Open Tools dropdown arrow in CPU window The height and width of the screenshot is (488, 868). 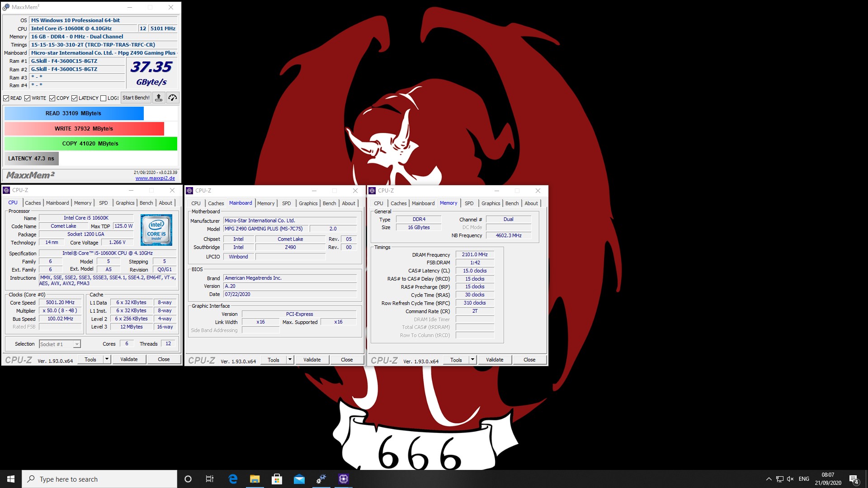(x=107, y=359)
